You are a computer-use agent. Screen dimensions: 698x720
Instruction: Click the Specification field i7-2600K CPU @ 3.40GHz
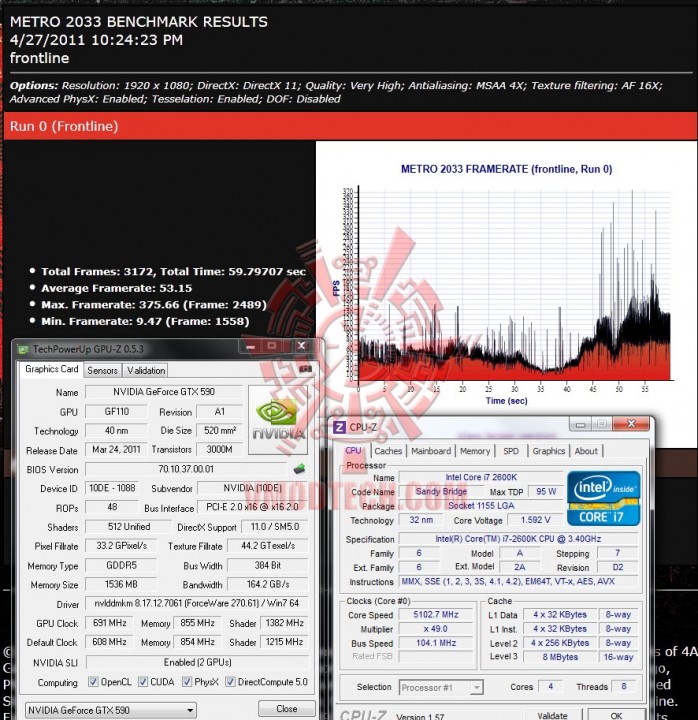518,539
